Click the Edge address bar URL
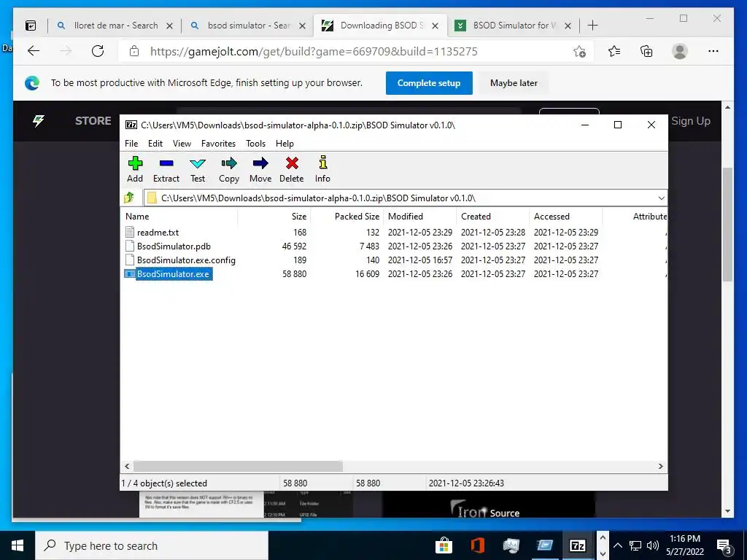This screenshot has width=747, height=560. pyautogui.click(x=314, y=52)
